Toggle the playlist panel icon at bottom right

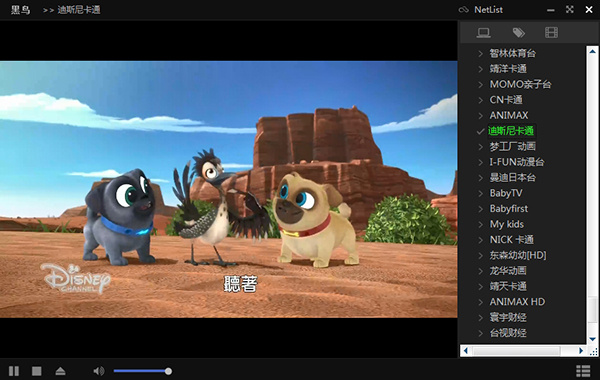click(583, 371)
